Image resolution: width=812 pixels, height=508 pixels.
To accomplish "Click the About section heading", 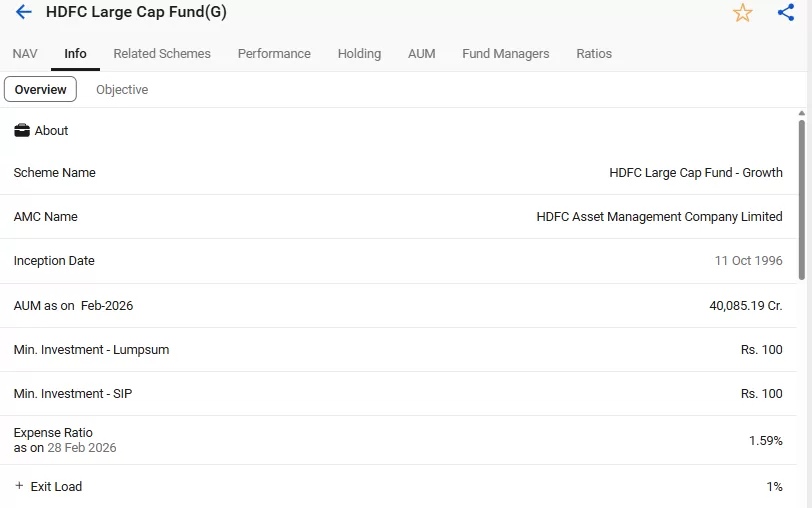I will point(51,130).
